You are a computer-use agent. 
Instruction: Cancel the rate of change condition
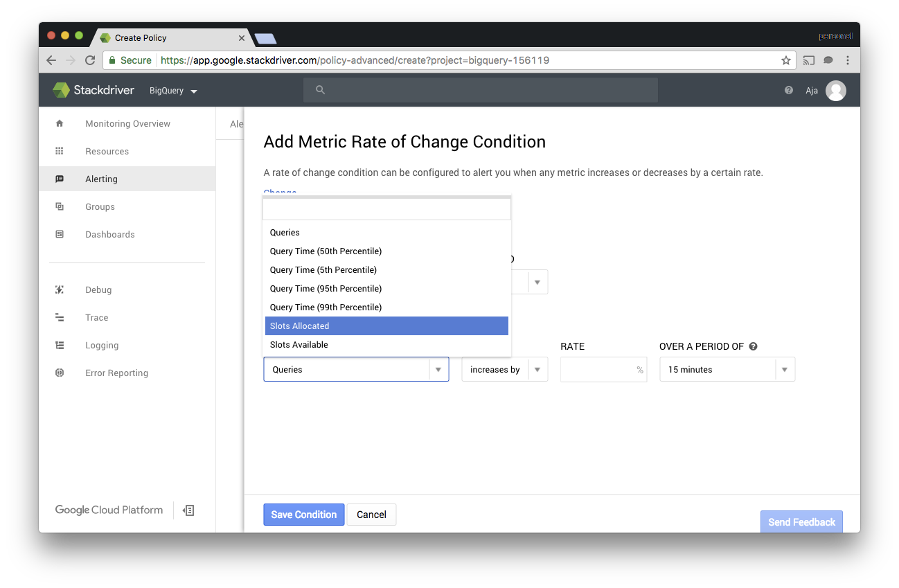pos(371,515)
